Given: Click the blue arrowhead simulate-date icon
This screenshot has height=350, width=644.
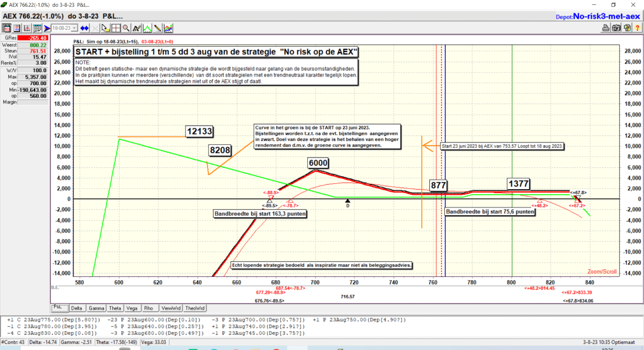Looking at the screenshot, I should [x=47, y=29].
